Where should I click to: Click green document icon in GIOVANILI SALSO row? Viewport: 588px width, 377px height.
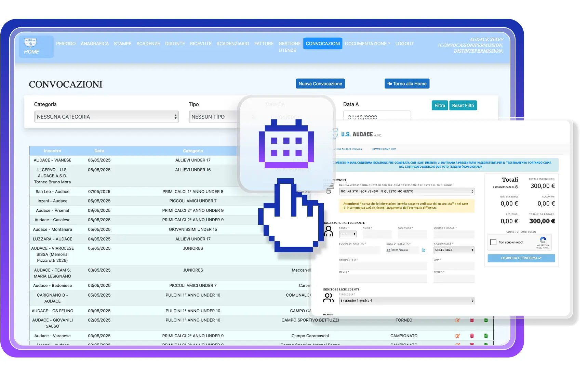(x=486, y=320)
